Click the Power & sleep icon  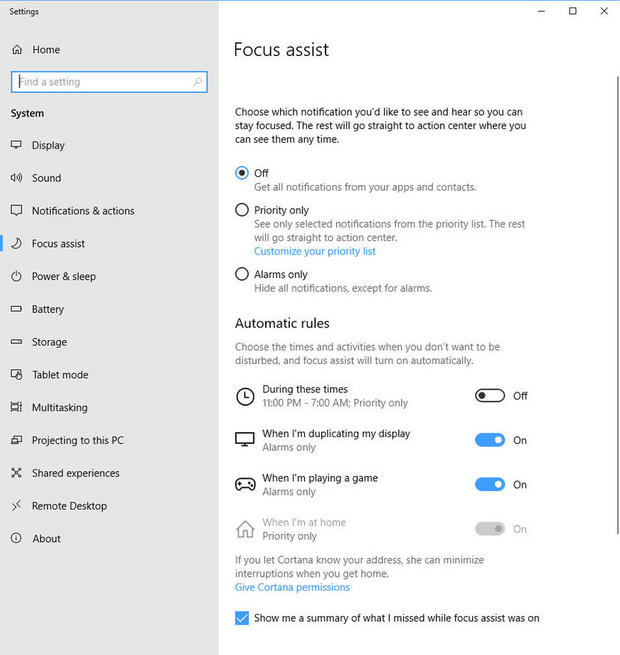(16, 276)
